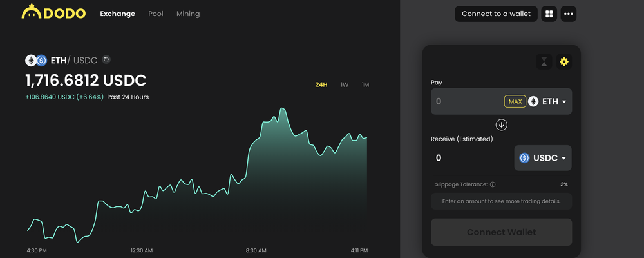Open the Exchange tab
The width and height of the screenshot is (644, 258).
point(117,14)
